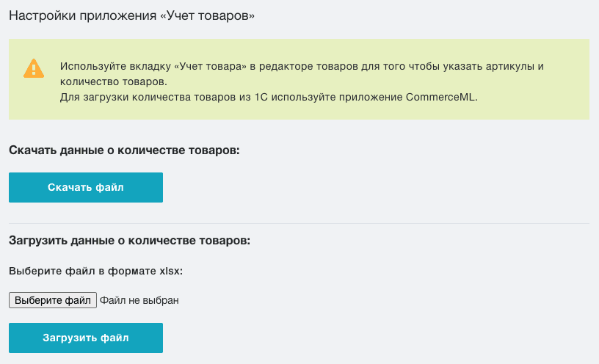Click the «Файл не выбран» status text

pos(139,301)
